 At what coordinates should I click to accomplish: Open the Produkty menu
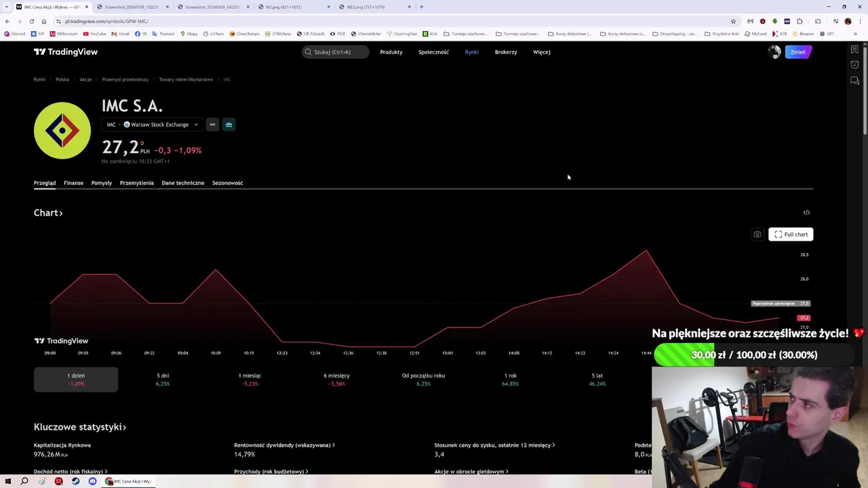coord(391,52)
